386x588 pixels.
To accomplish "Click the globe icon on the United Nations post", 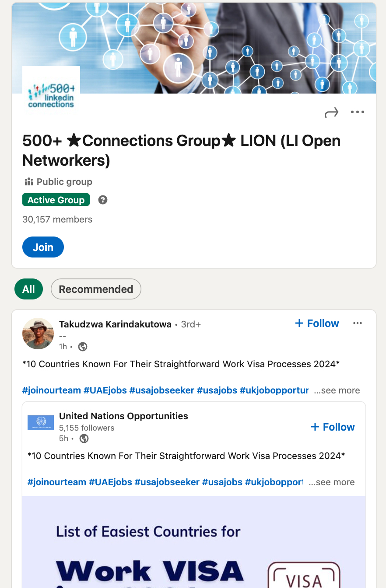I will click(x=84, y=438).
